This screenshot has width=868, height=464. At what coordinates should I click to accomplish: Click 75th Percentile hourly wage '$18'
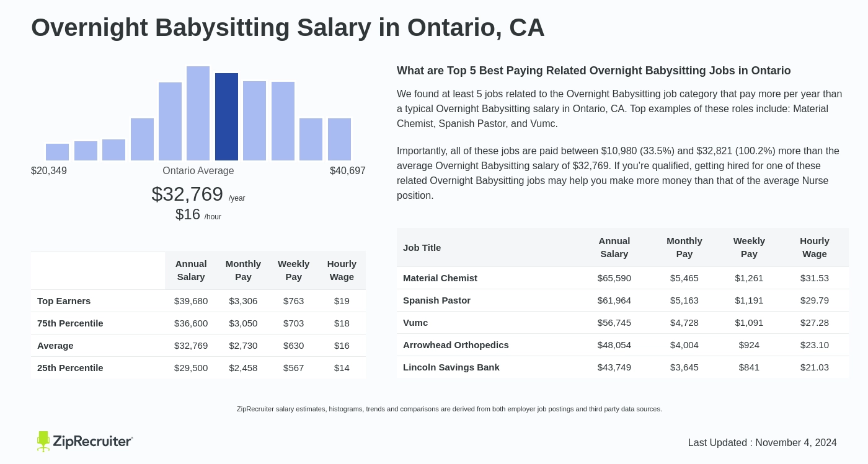[x=342, y=323]
